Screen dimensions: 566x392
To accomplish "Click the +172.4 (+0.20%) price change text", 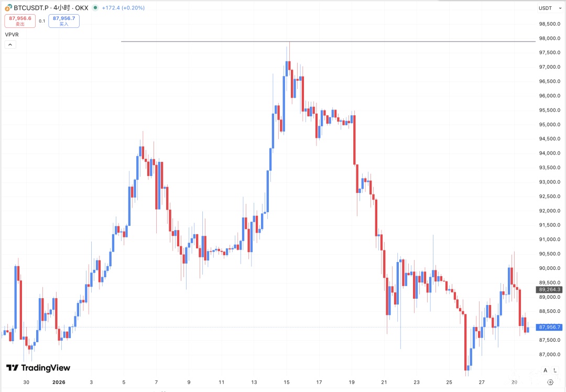I will (123, 8).
